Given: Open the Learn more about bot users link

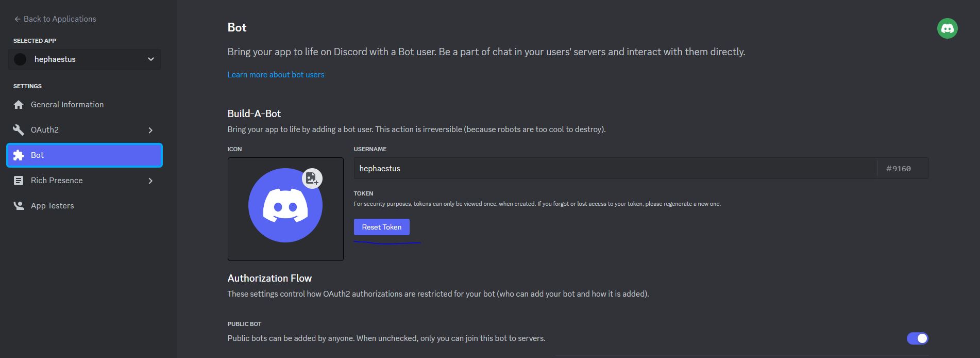Looking at the screenshot, I should (276, 74).
